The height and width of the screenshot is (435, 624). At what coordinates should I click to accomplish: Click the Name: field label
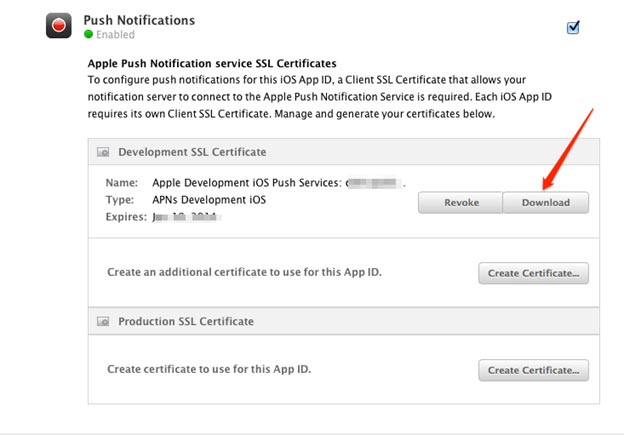click(122, 183)
